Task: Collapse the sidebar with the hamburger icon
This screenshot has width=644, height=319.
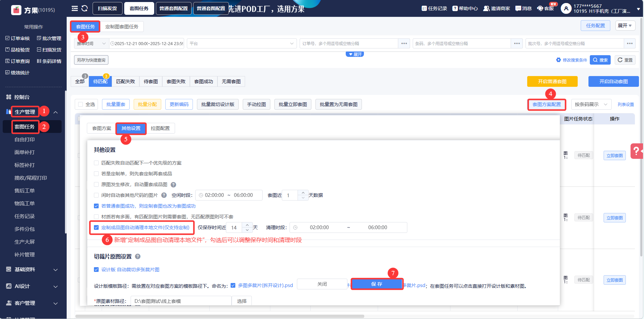Action: click(x=75, y=8)
